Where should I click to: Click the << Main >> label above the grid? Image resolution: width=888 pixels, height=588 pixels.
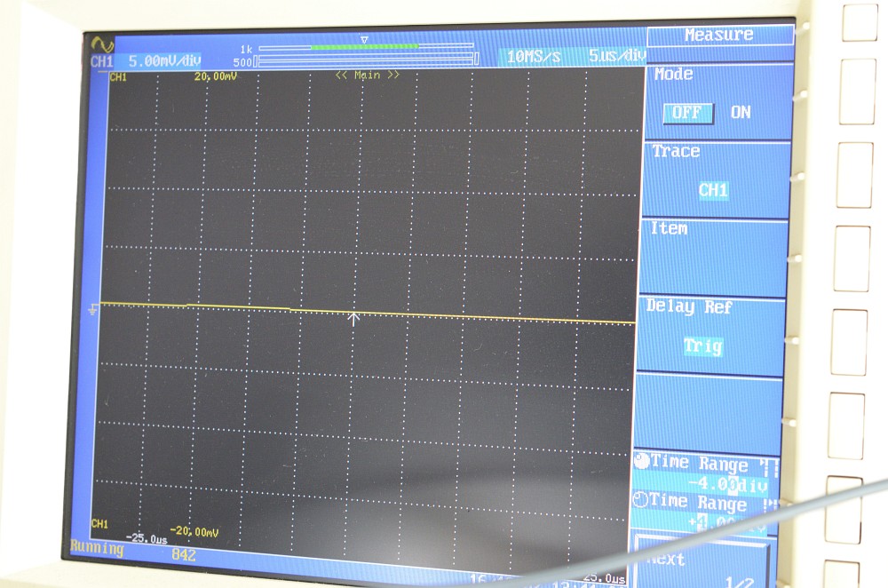click(x=367, y=75)
